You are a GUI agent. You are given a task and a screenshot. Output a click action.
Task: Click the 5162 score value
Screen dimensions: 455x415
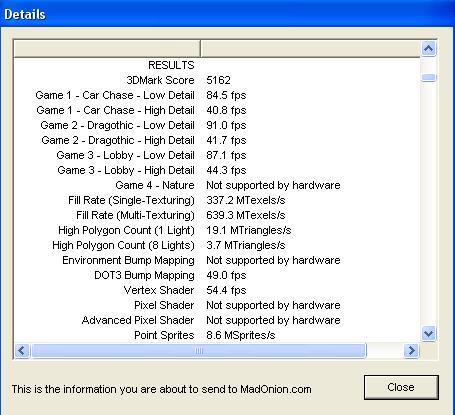pyautogui.click(x=218, y=80)
